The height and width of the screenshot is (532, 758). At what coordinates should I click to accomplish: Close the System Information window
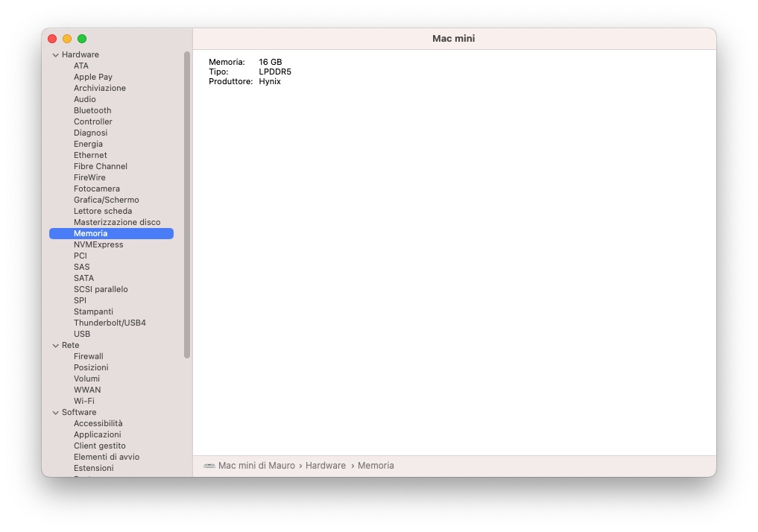click(x=52, y=39)
